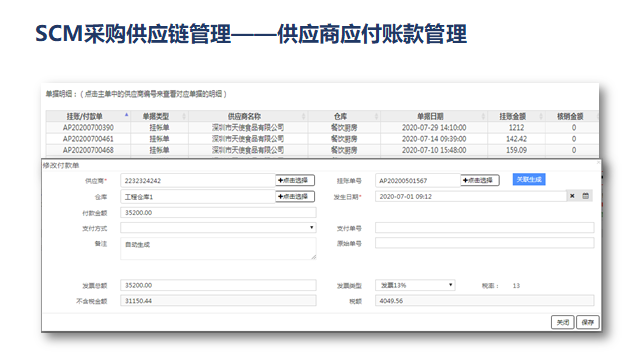Screen dimensions: 640x360
Task: Sort table by 挂账金额 column header
Action: tap(516, 116)
